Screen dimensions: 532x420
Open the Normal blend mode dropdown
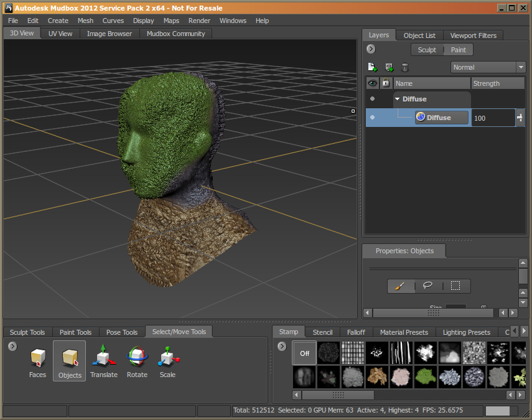point(488,67)
